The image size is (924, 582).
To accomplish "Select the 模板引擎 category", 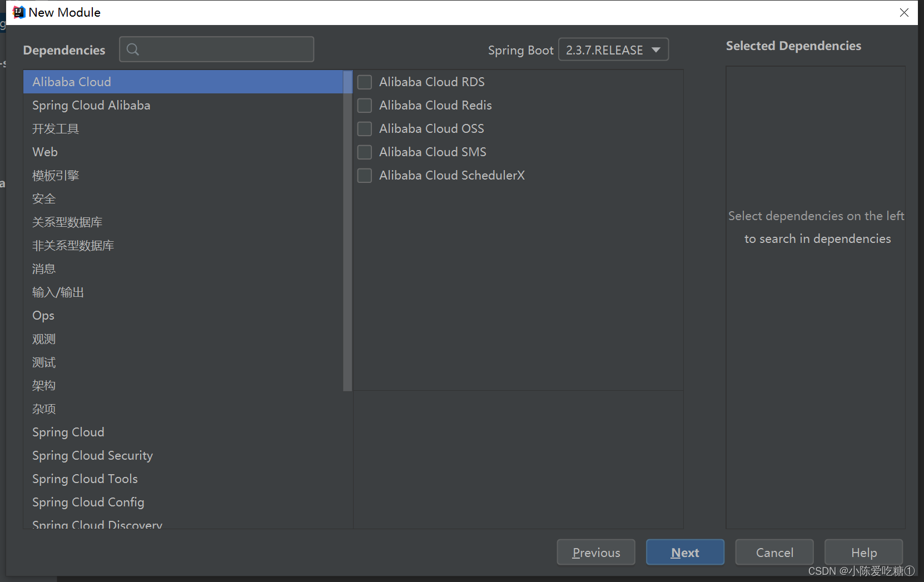I will coord(183,175).
